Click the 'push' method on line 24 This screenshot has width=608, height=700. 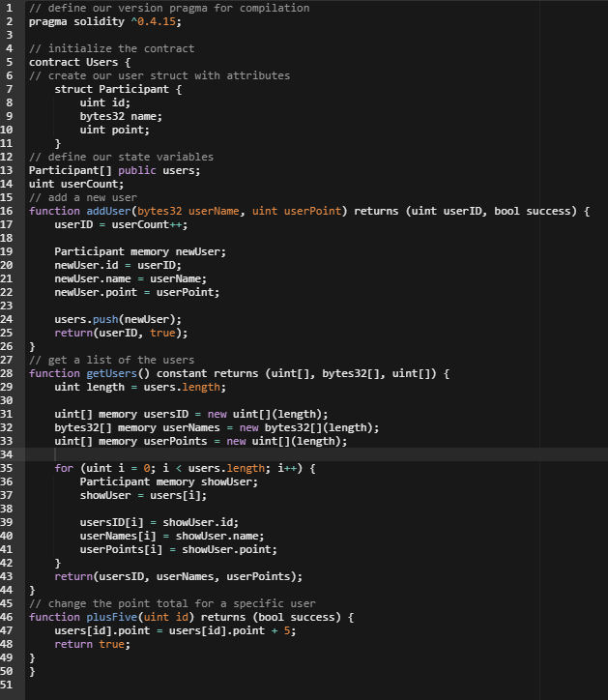105,319
